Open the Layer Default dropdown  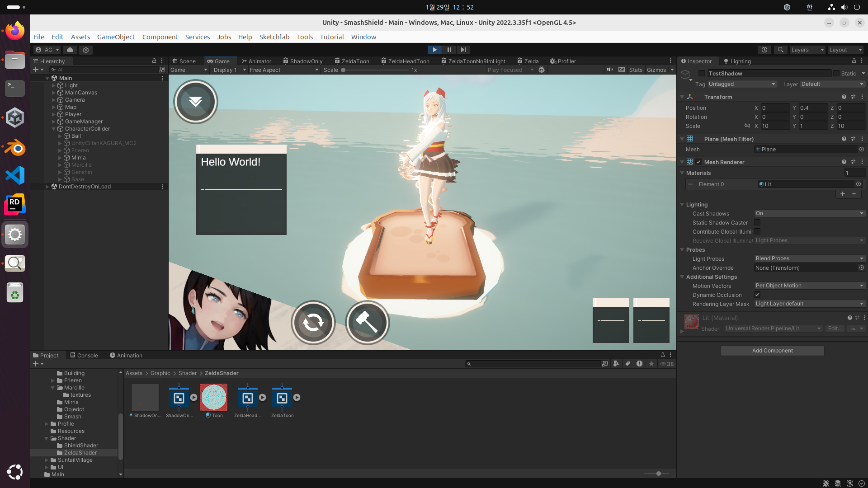coord(833,84)
